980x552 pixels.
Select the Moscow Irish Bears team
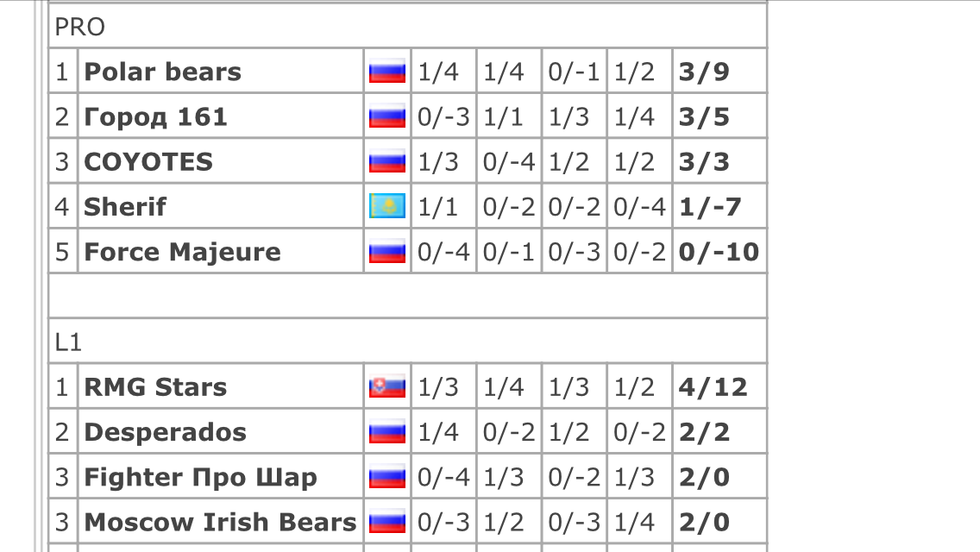tap(220, 522)
